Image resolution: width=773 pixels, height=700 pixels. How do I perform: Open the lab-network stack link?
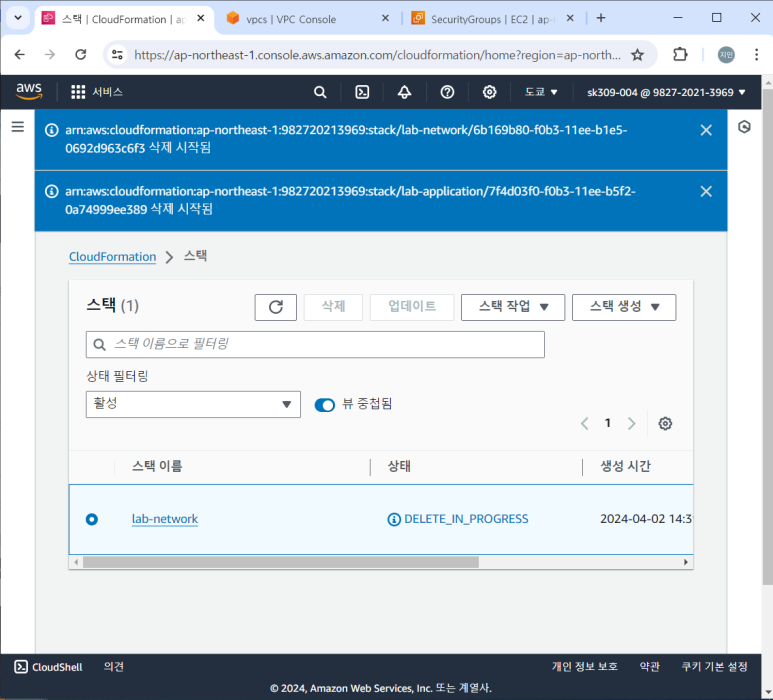[x=165, y=519]
